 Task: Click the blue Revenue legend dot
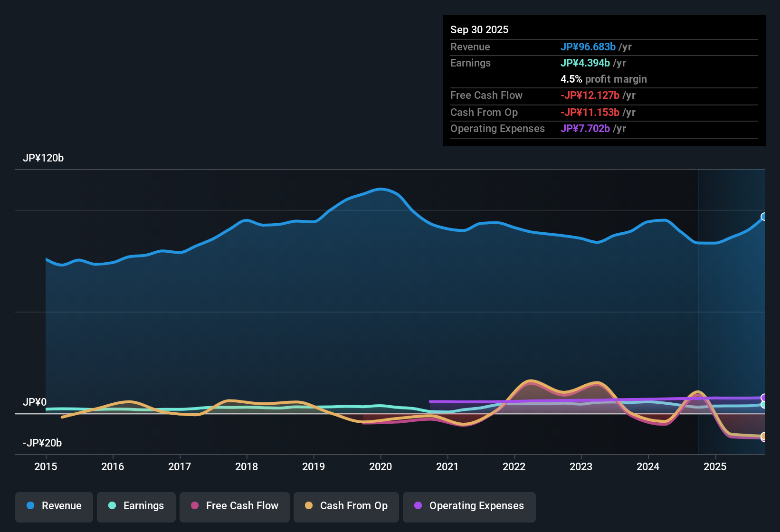click(x=30, y=506)
